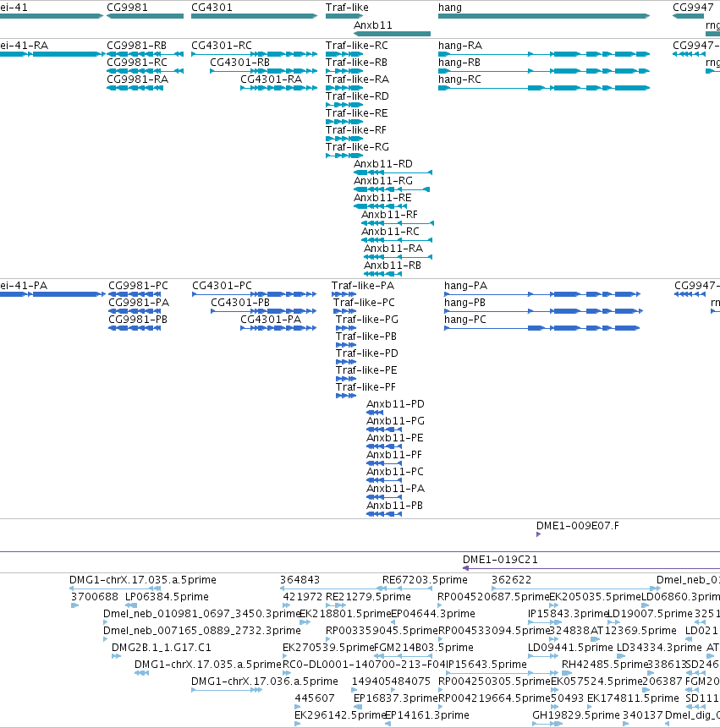Select the CG4301-PC protein label
The width and height of the screenshot is (720, 728).
pos(222,286)
